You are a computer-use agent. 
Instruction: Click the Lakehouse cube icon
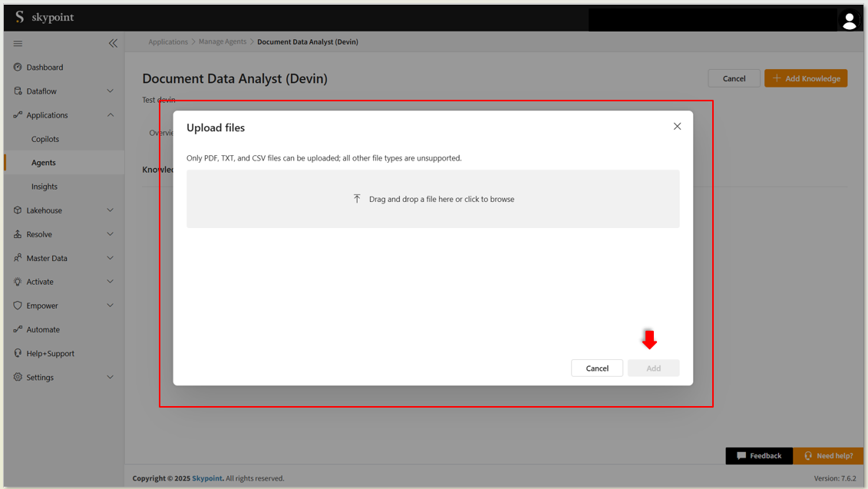[x=18, y=210]
